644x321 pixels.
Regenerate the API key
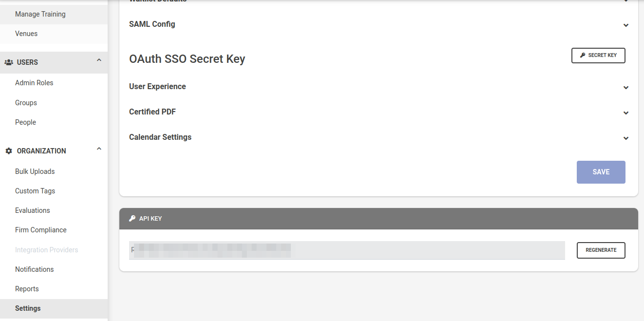[x=601, y=250]
